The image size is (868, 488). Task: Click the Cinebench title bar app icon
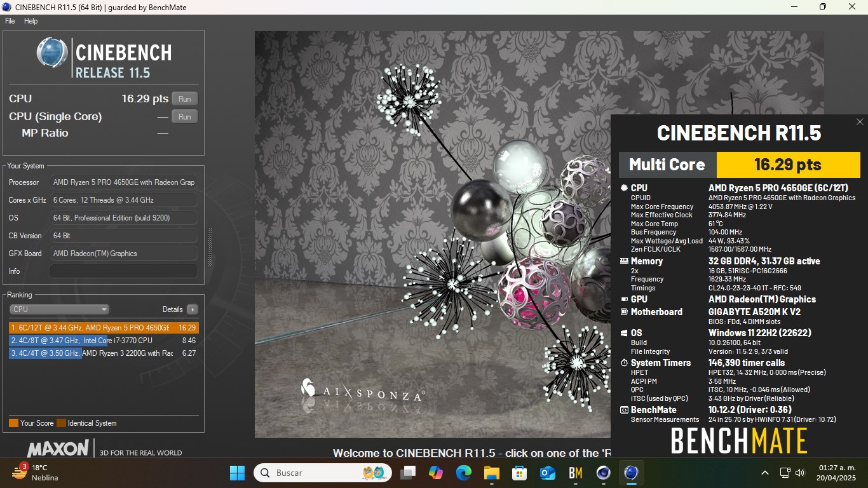coord(7,7)
